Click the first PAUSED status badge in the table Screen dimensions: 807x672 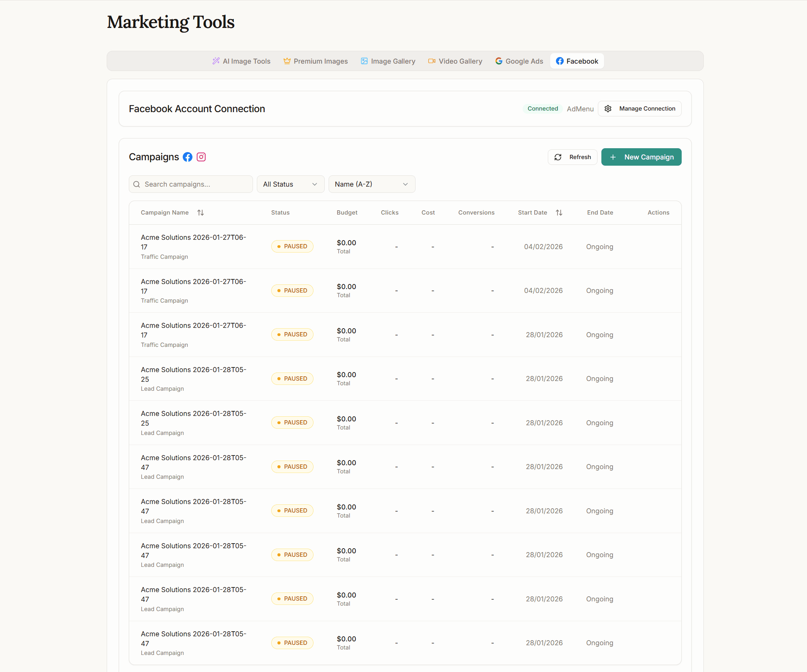point(292,246)
